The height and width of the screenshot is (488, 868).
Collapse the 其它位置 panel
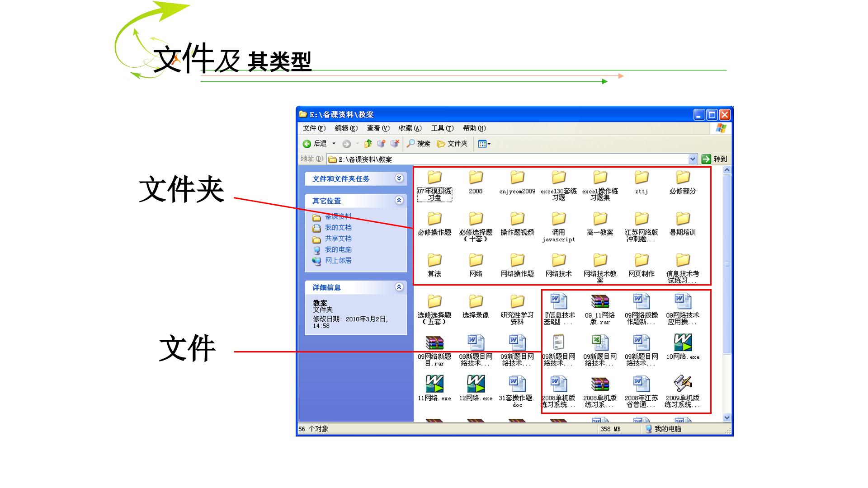[399, 200]
